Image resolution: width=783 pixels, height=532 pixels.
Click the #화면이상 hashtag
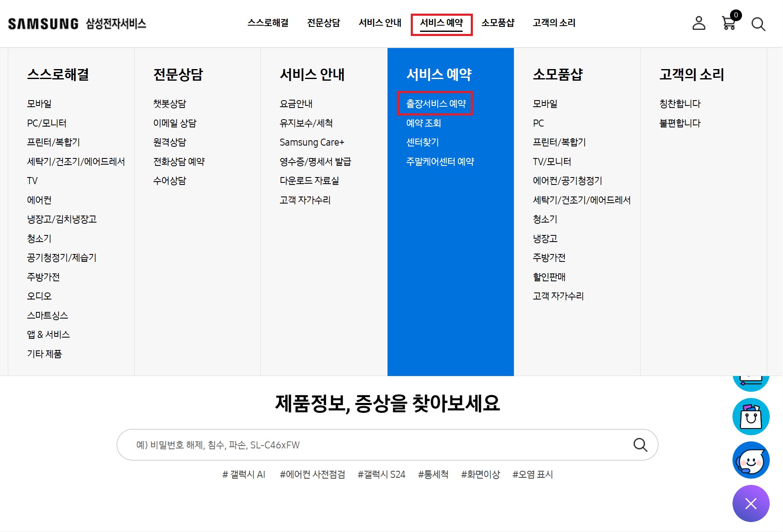coord(481,474)
